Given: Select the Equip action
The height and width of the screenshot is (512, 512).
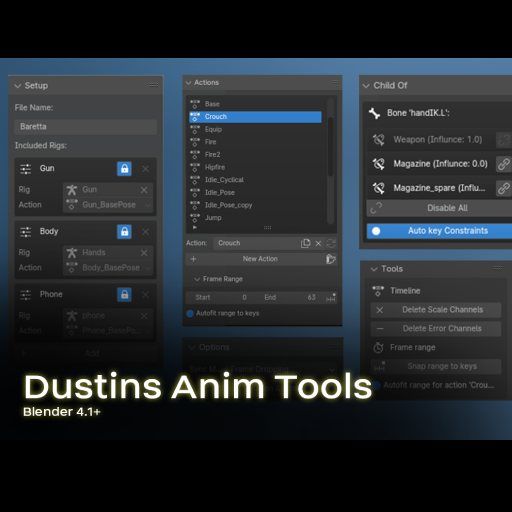Looking at the screenshot, I should [x=255, y=129].
